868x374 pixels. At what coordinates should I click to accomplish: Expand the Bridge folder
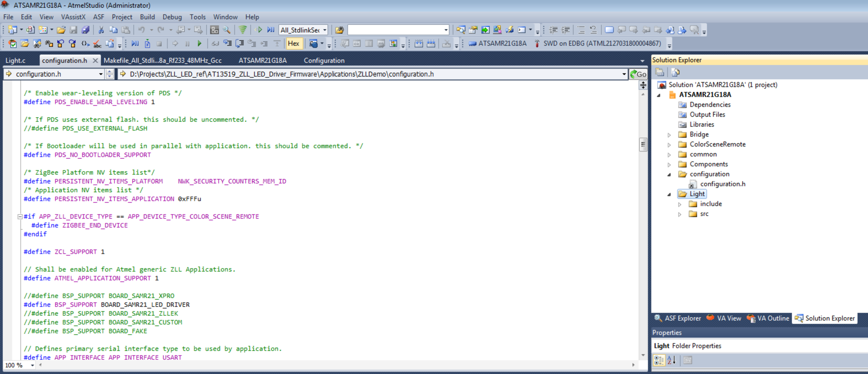669,135
